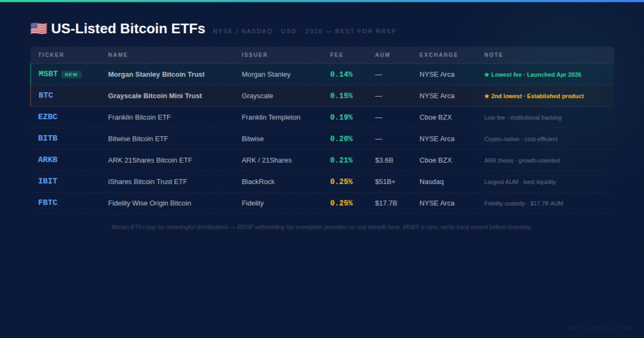Select iShares Bitcoin Trust ETF name
The image size is (644, 338).
(x=147, y=182)
